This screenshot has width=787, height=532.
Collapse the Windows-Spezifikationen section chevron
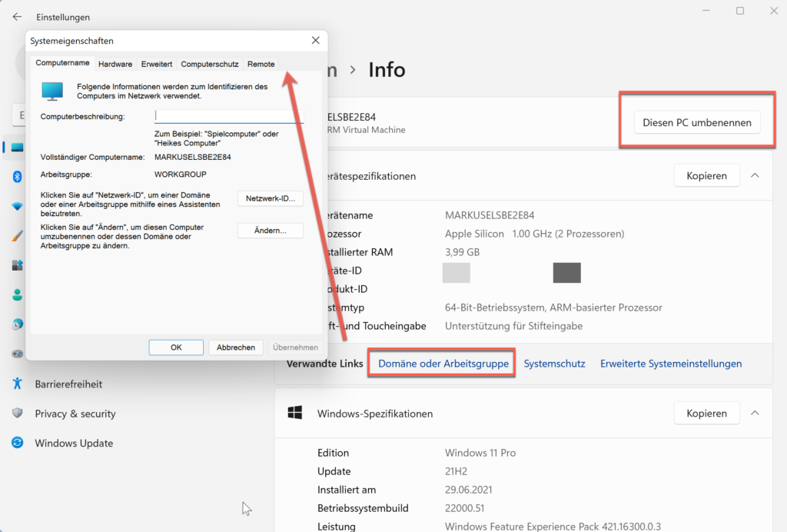[x=755, y=413]
